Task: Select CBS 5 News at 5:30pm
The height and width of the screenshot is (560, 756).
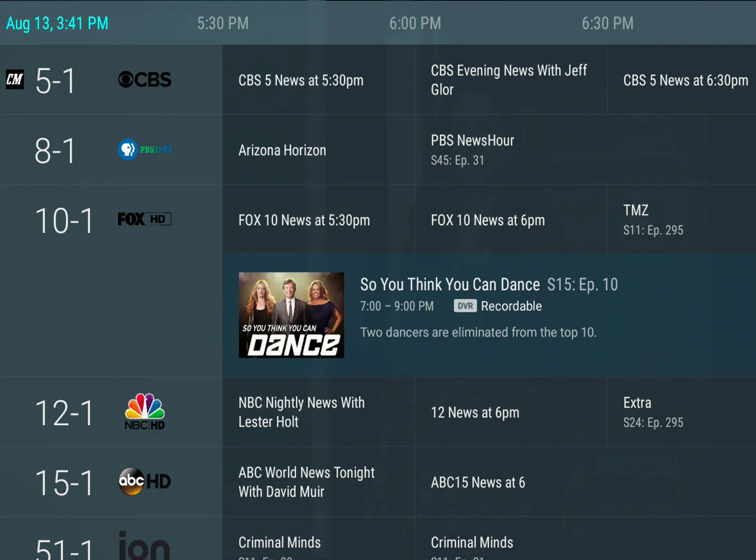Action: click(x=319, y=80)
